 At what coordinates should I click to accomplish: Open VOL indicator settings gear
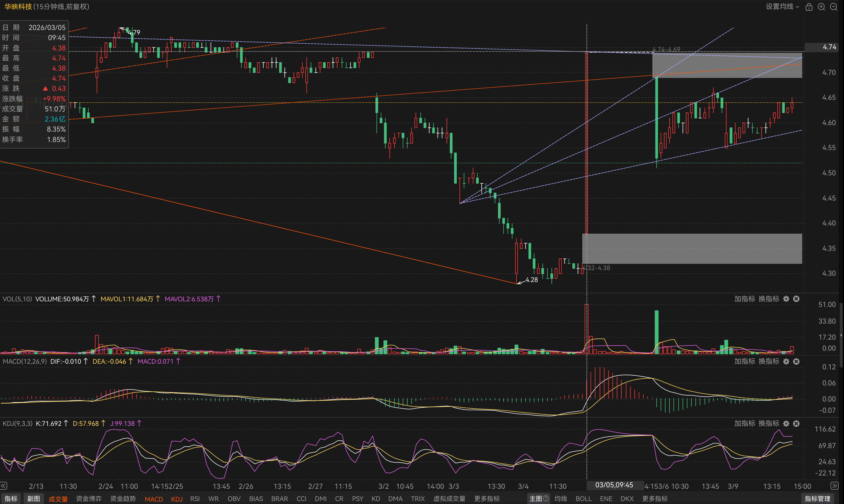point(786,299)
